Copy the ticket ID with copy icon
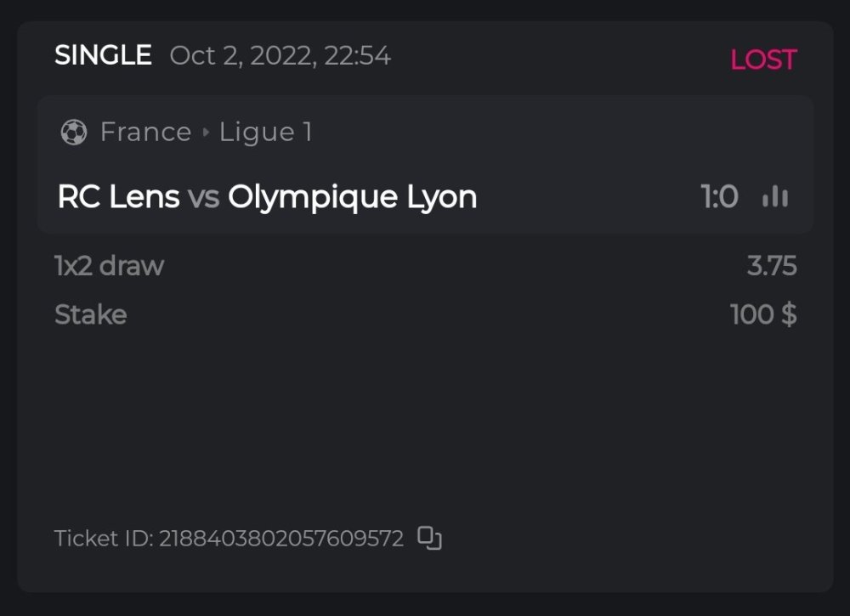 click(x=430, y=538)
